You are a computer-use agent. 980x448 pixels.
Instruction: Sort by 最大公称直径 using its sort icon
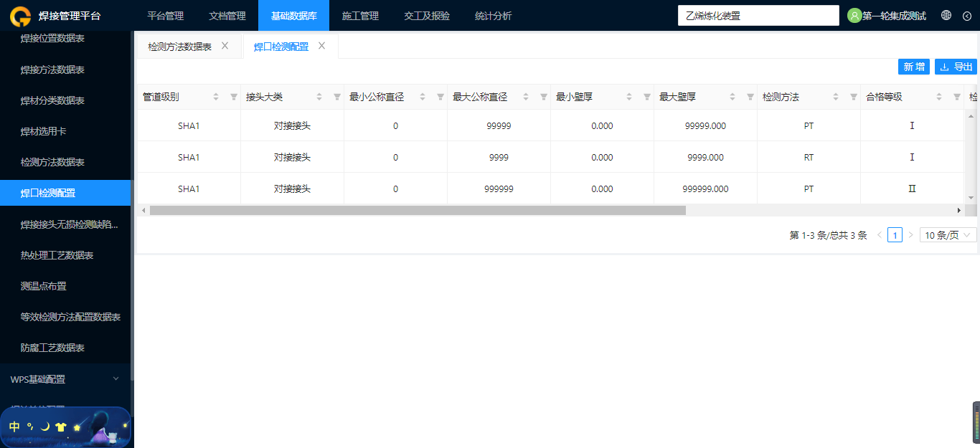(x=526, y=97)
